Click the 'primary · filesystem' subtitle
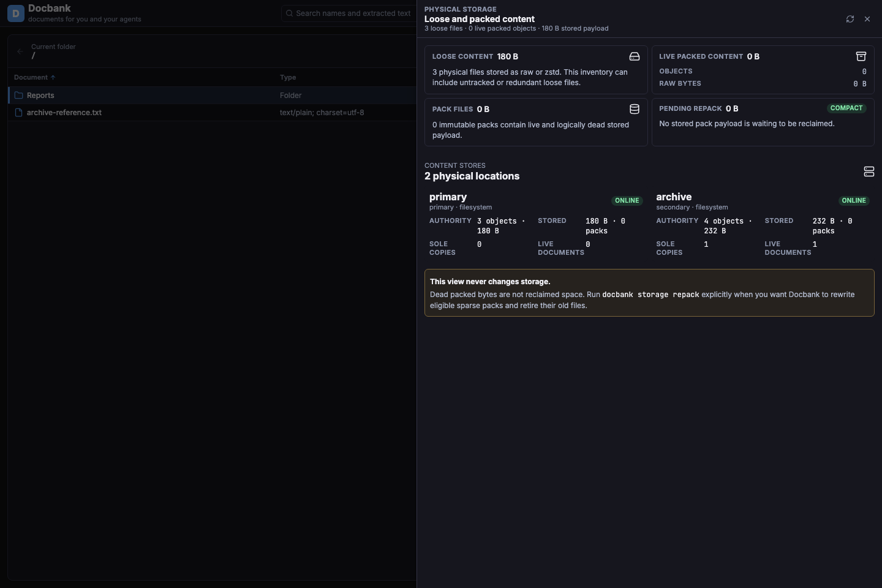The height and width of the screenshot is (588, 882). [461, 208]
